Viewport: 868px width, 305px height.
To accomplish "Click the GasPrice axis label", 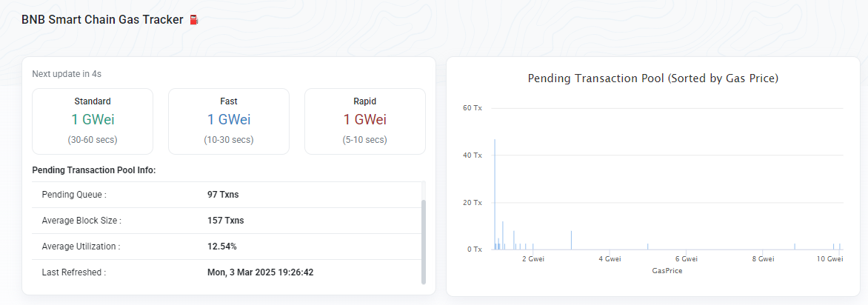I will (667, 271).
